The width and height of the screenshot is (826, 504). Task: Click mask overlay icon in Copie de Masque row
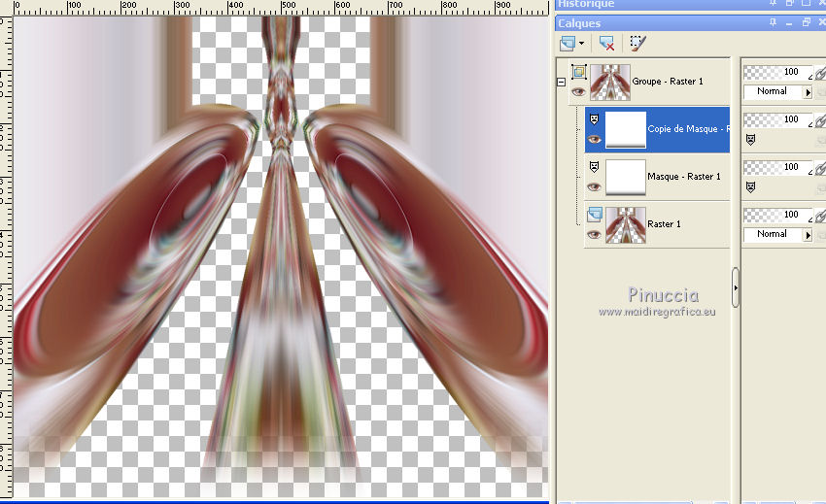pyautogui.click(x=750, y=140)
